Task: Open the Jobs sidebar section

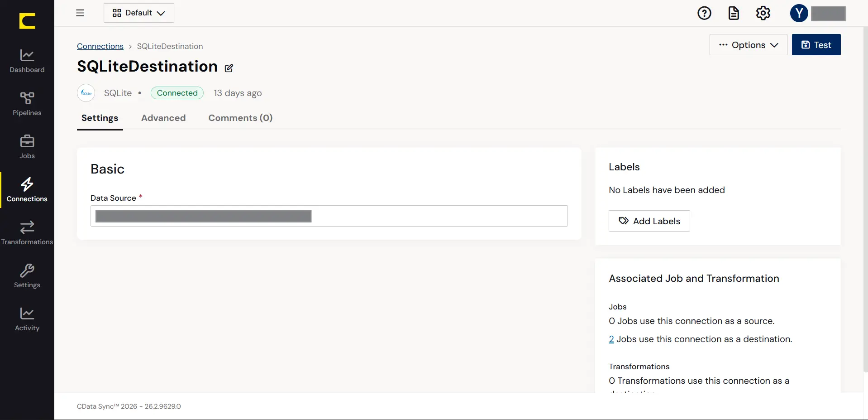Action: coord(27,147)
